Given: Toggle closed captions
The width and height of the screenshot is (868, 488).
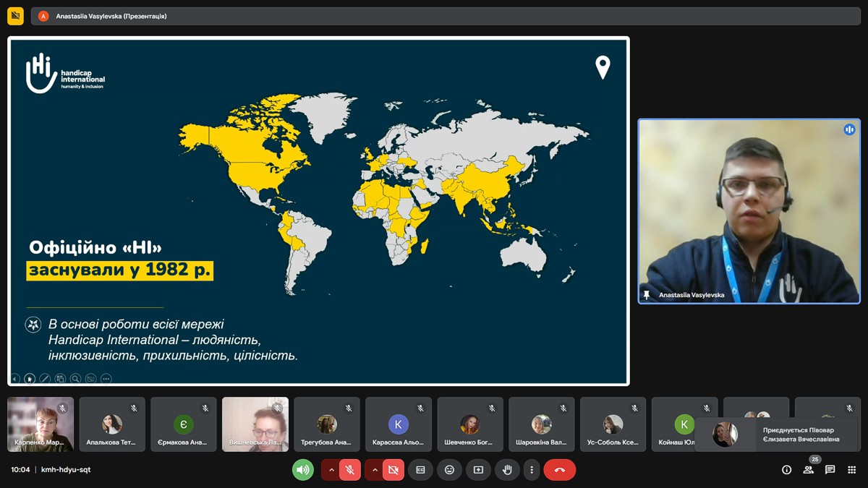Looking at the screenshot, I should (x=420, y=470).
